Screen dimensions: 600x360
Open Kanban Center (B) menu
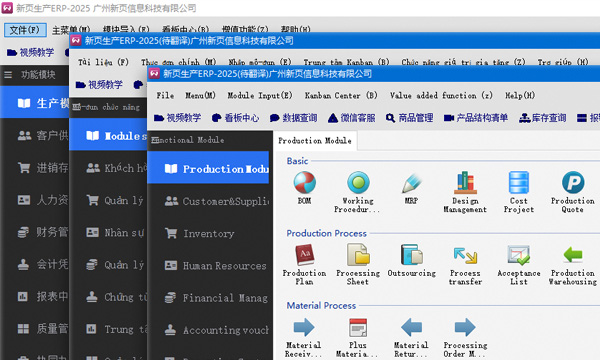click(341, 95)
